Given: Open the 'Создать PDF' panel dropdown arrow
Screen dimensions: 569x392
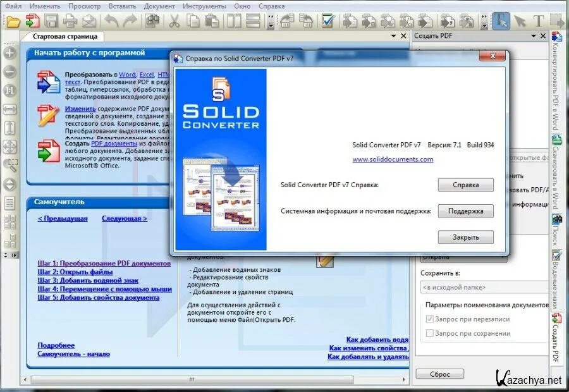Looking at the screenshot, I should coord(534,36).
